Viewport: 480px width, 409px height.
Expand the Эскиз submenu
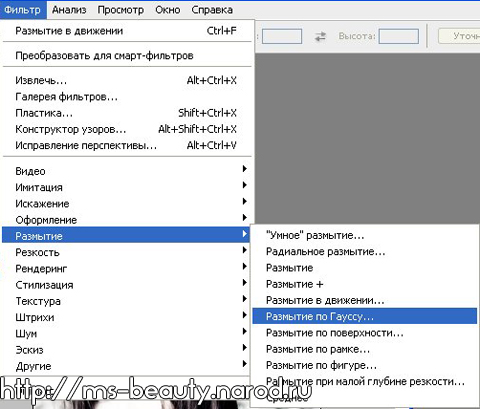click(x=127, y=350)
